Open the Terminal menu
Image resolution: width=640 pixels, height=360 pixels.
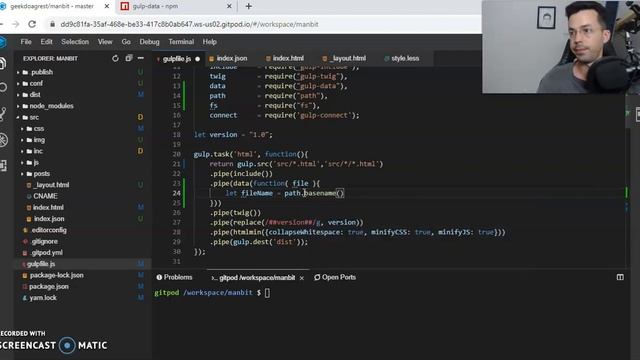[x=181, y=42]
